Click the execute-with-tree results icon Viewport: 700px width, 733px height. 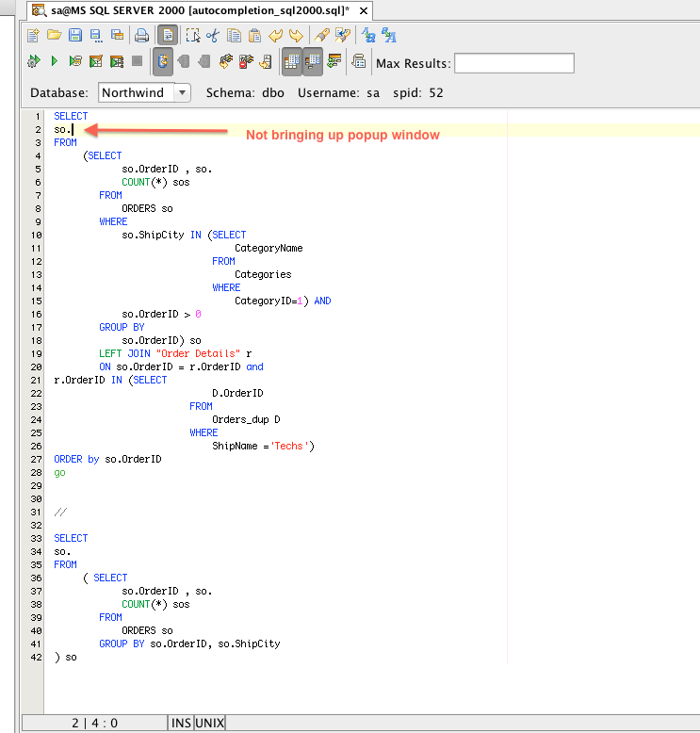[x=117, y=61]
